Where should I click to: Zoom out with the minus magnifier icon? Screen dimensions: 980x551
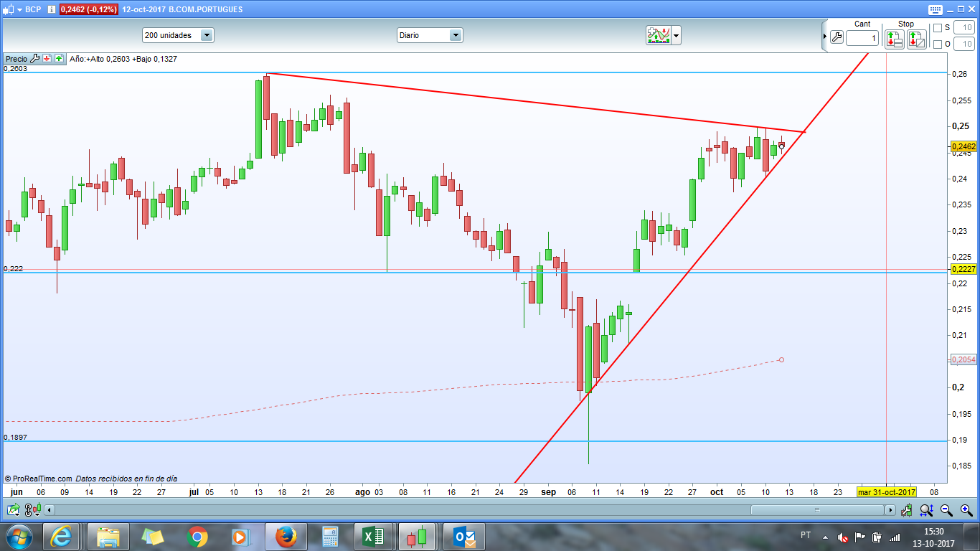(x=946, y=510)
